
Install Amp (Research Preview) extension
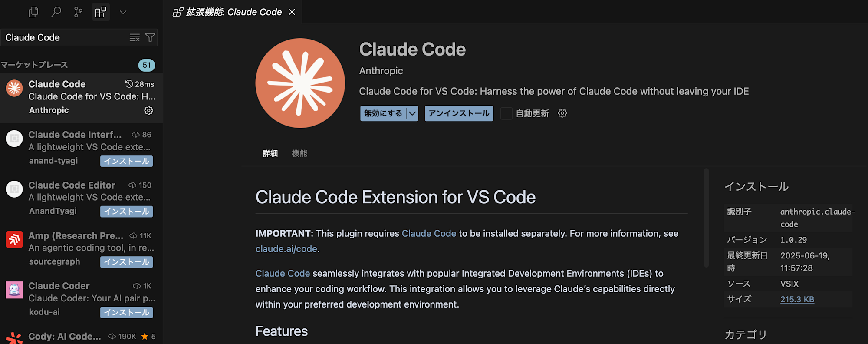click(127, 262)
